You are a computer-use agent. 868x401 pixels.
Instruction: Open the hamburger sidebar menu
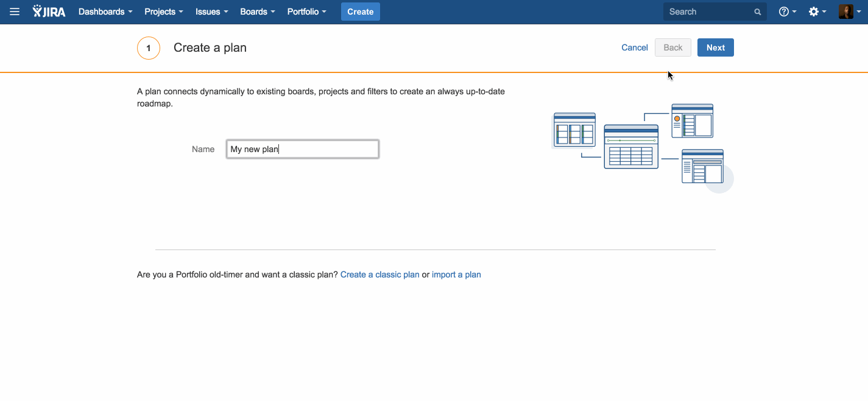(15, 12)
